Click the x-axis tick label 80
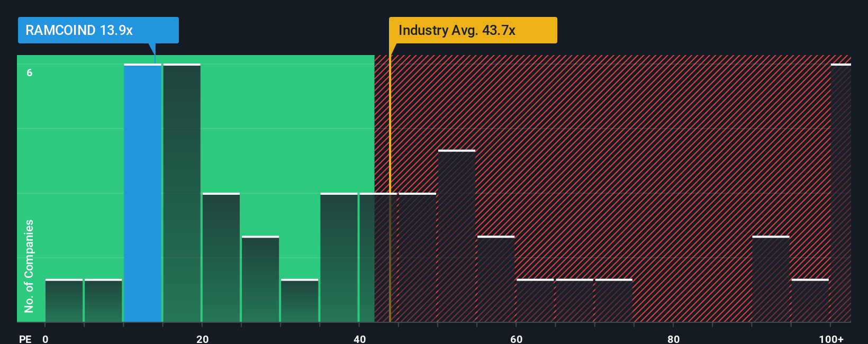Screen dimensions: 868x344 (673, 339)
